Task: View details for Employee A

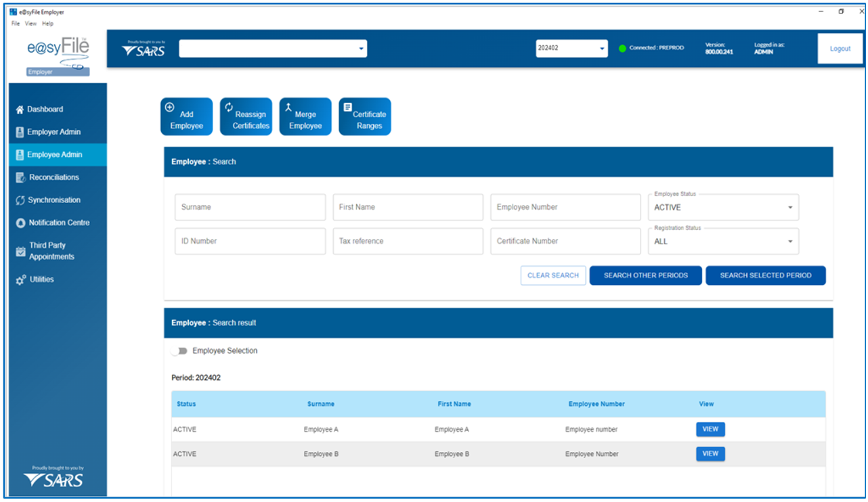Action: click(710, 429)
